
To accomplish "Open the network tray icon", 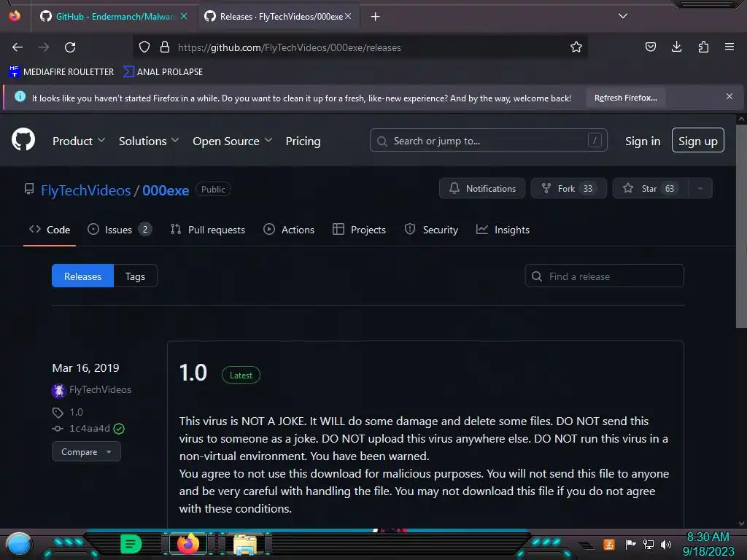I will click(649, 544).
